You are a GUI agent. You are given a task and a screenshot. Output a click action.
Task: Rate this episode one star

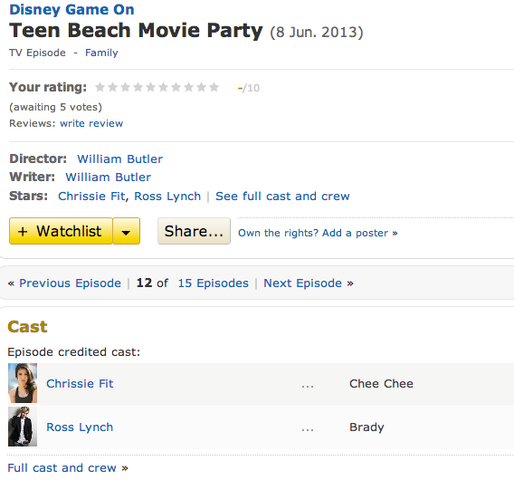100,87
